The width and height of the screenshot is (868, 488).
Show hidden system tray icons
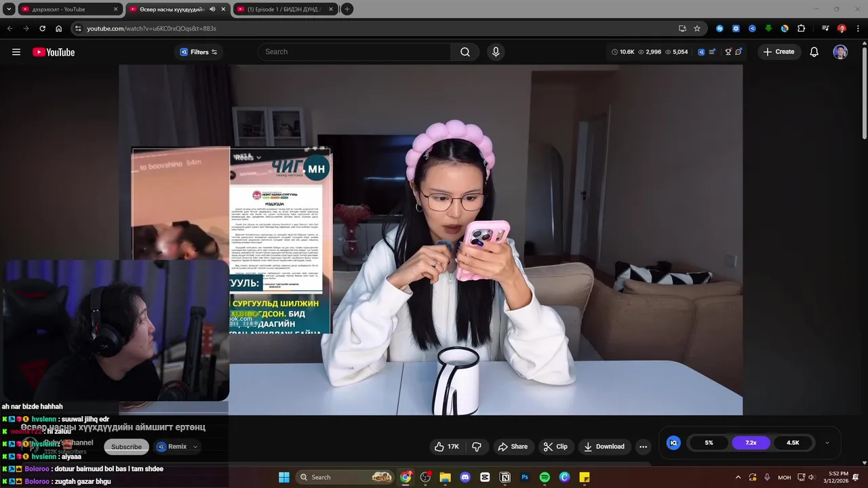coord(738,477)
